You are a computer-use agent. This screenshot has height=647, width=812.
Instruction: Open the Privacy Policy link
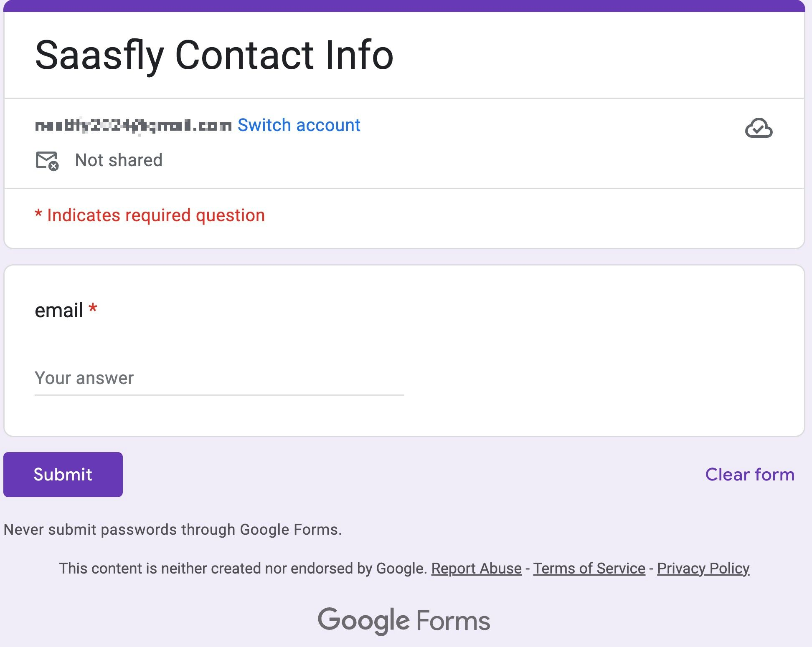703,569
